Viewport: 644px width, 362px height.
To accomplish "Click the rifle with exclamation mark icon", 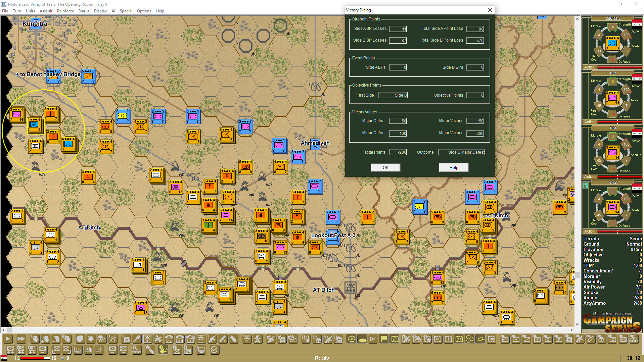I will 212,339.
